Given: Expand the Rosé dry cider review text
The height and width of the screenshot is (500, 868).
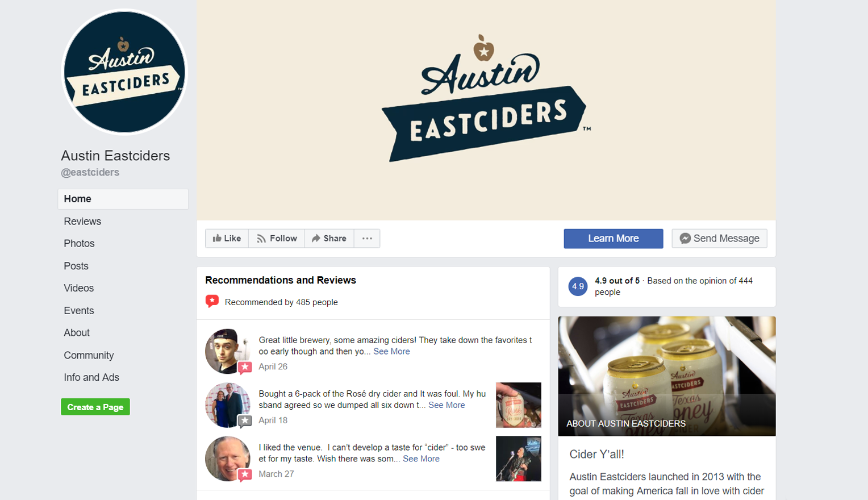Looking at the screenshot, I should (446, 405).
